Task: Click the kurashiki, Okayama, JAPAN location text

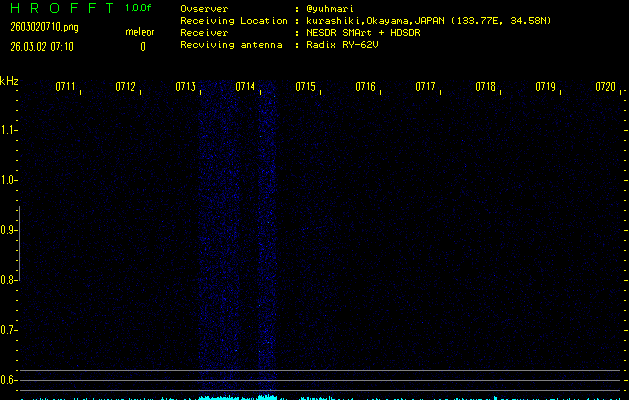Action: pos(428,21)
